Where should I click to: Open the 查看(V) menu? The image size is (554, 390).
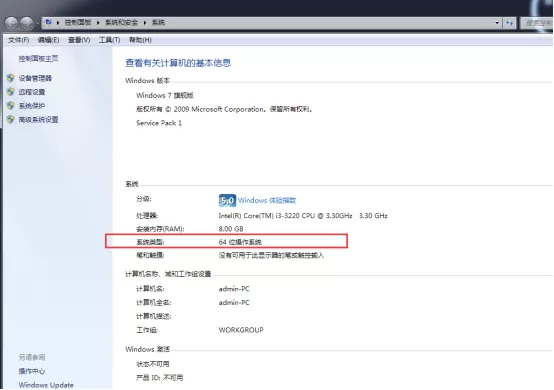point(79,40)
